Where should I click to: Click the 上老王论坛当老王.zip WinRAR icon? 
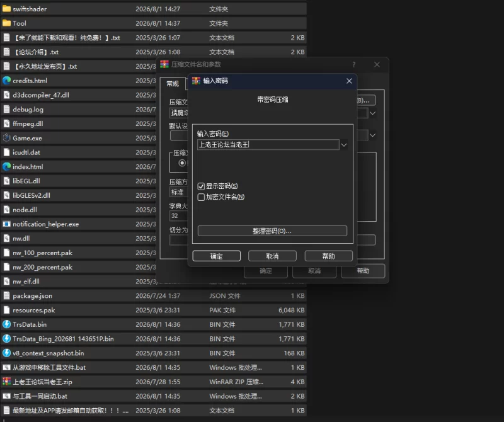click(x=6, y=382)
